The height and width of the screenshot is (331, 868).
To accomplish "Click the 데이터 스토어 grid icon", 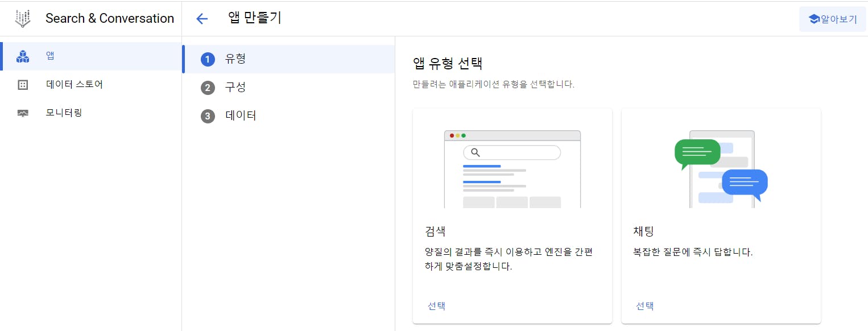I will coord(23,85).
